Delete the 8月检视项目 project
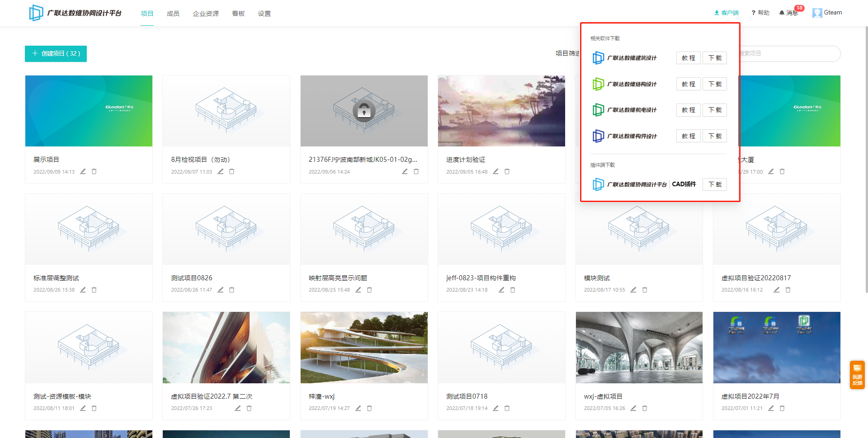This screenshot has height=438, width=868. 232,171
